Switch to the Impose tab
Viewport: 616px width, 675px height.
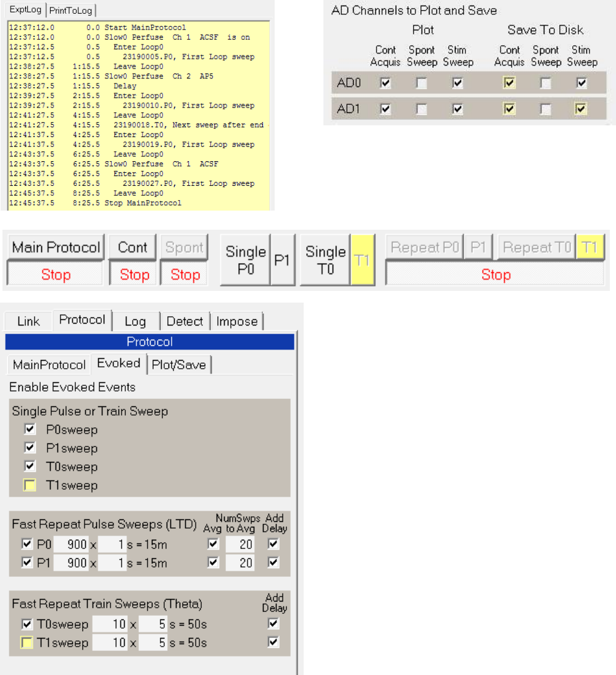click(236, 321)
